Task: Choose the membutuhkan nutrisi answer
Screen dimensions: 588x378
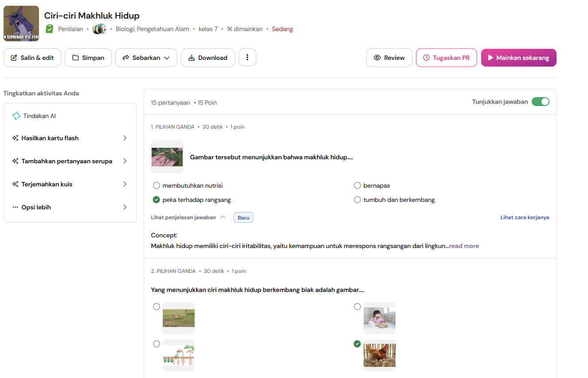Action: tap(156, 185)
